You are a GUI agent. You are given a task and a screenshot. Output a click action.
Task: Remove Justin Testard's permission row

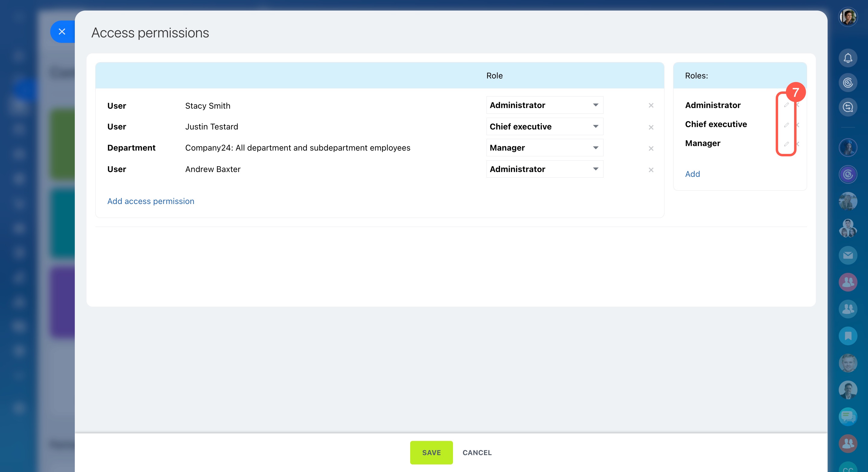651,127
